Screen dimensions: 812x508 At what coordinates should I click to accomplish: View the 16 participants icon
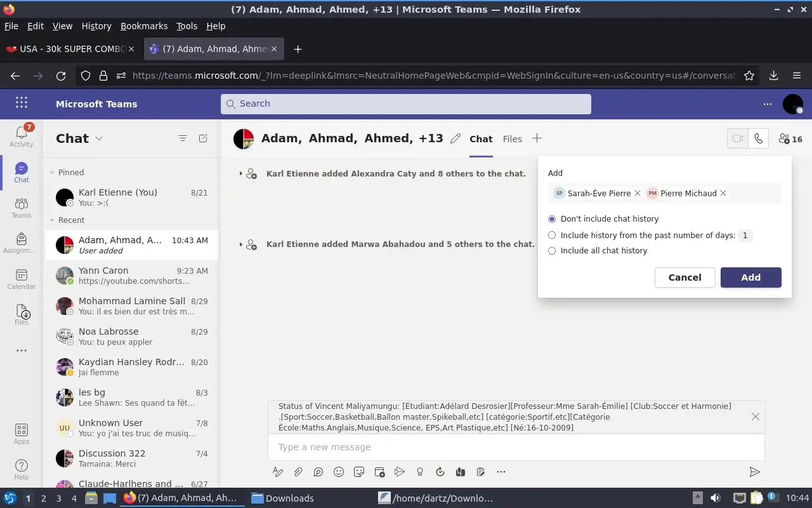[x=790, y=138]
